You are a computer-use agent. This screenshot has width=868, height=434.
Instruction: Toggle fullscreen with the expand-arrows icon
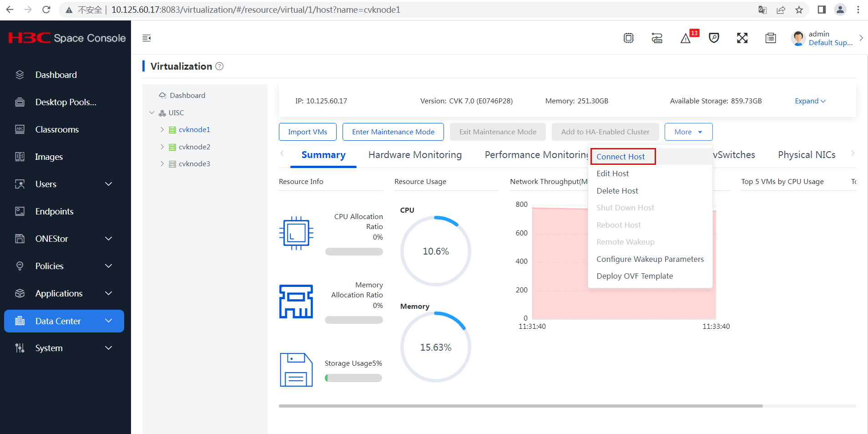point(742,38)
